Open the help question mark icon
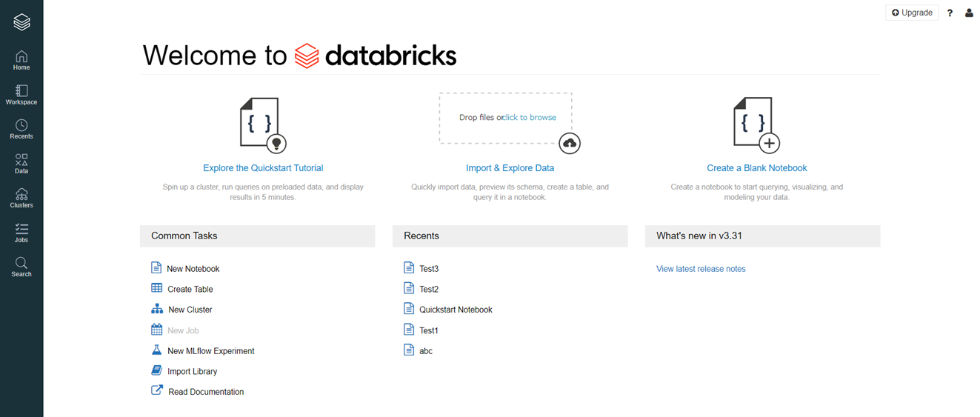980x417 pixels. coord(950,13)
